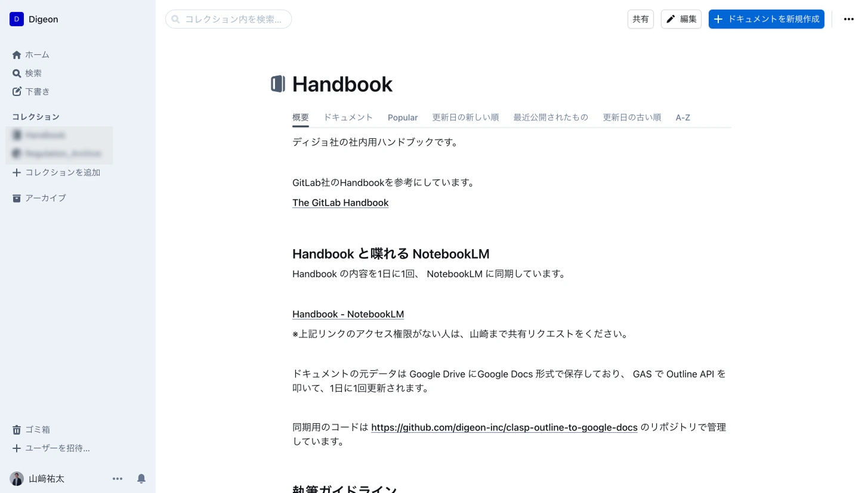Open ゴミ箱 trash page
The width and height of the screenshot is (868, 493).
(38, 430)
